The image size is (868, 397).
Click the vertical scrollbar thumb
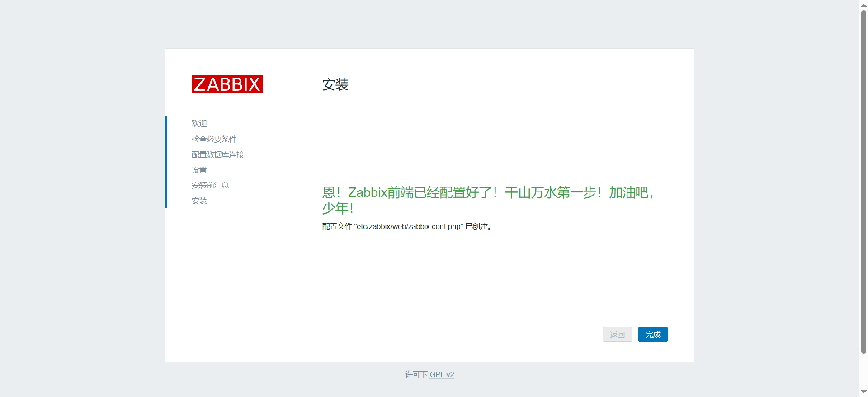coord(863,181)
